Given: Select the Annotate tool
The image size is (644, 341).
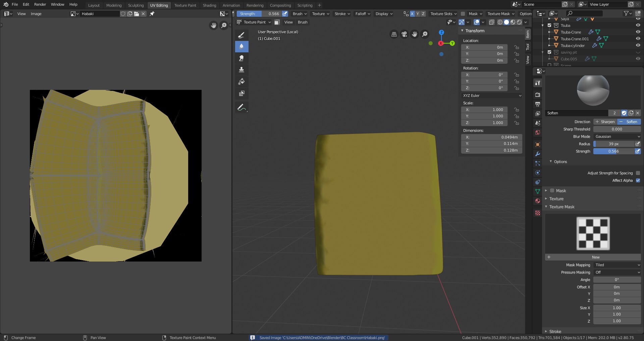Looking at the screenshot, I should (x=241, y=108).
